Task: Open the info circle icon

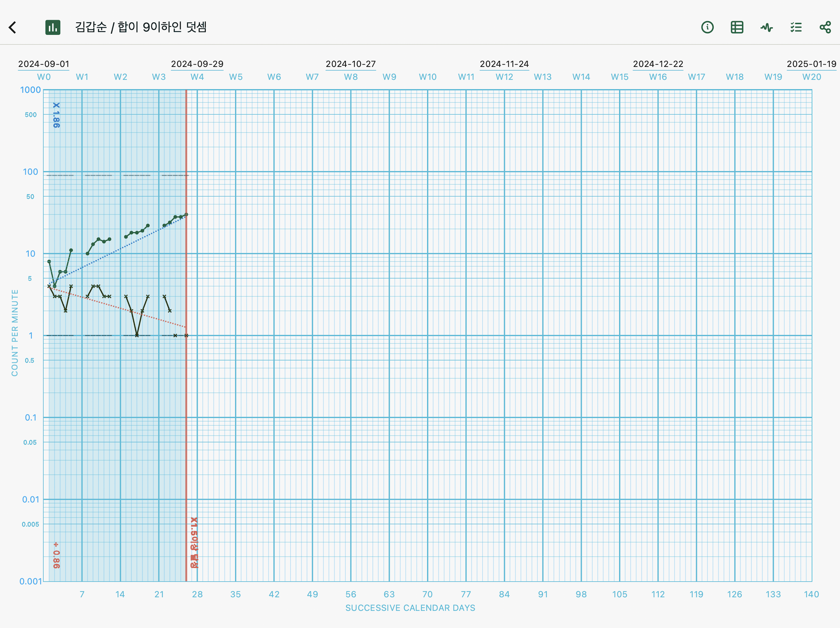Action: (707, 27)
